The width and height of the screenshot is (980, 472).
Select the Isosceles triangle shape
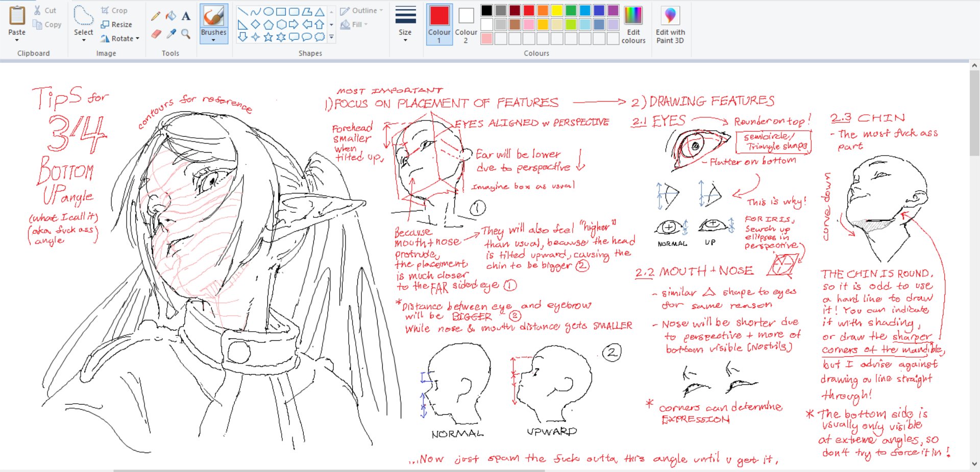(x=320, y=11)
